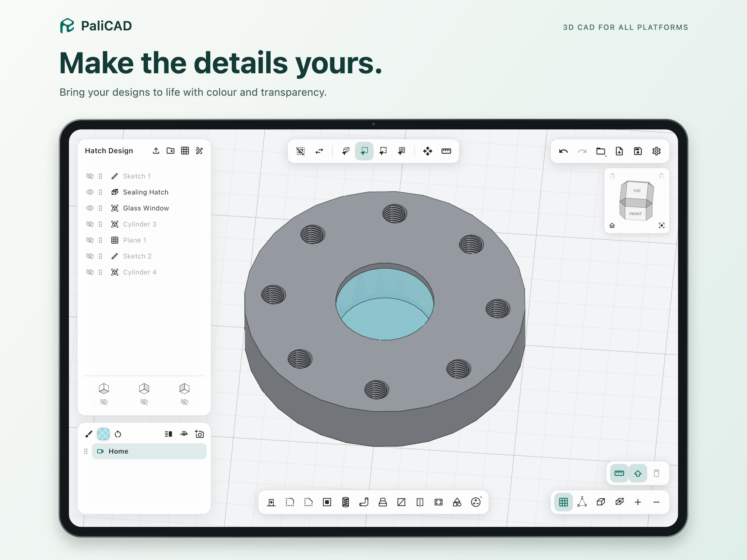
Task: Select the Sealing Hatch tree item
Action: click(145, 192)
